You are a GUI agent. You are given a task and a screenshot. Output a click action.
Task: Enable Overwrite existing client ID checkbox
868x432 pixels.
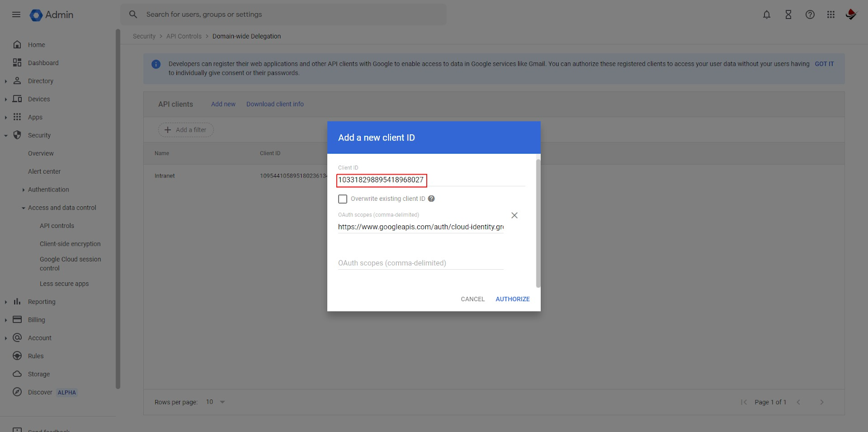343,199
